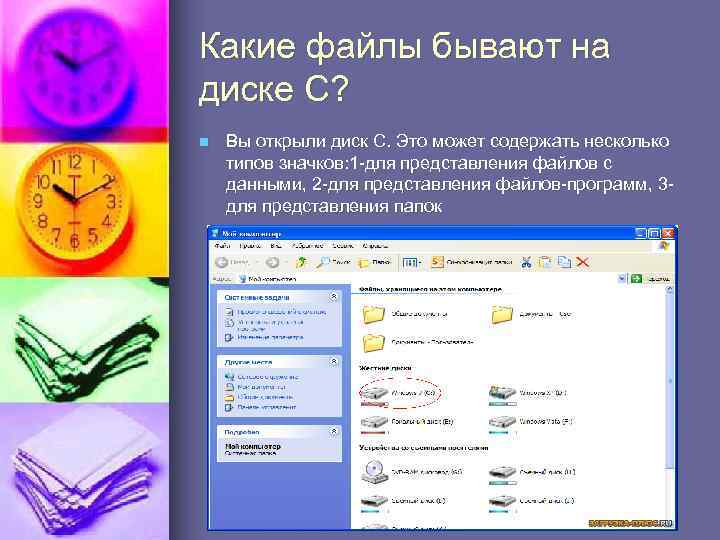720x540 pixels.
Task: Click the scissors Cut icon
Action: click(x=526, y=262)
